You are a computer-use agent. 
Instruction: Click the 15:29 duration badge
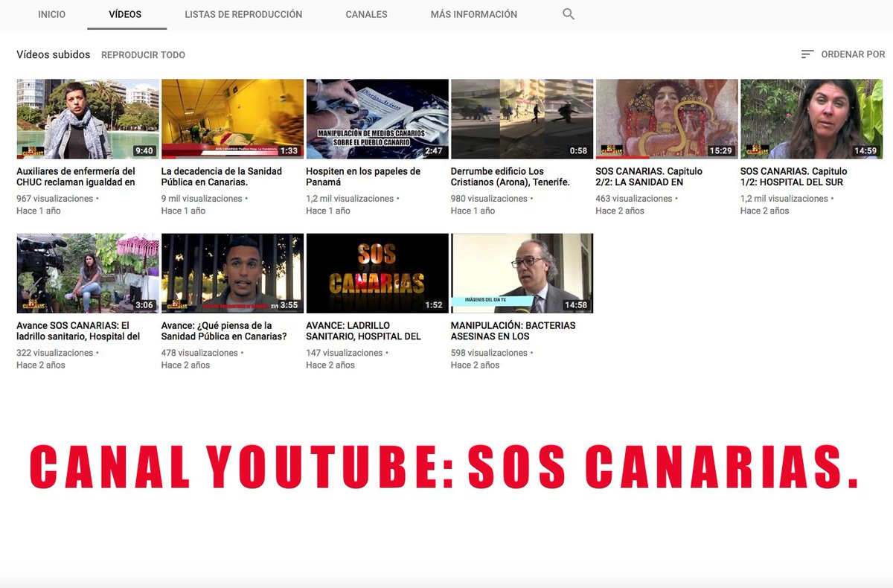720,151
